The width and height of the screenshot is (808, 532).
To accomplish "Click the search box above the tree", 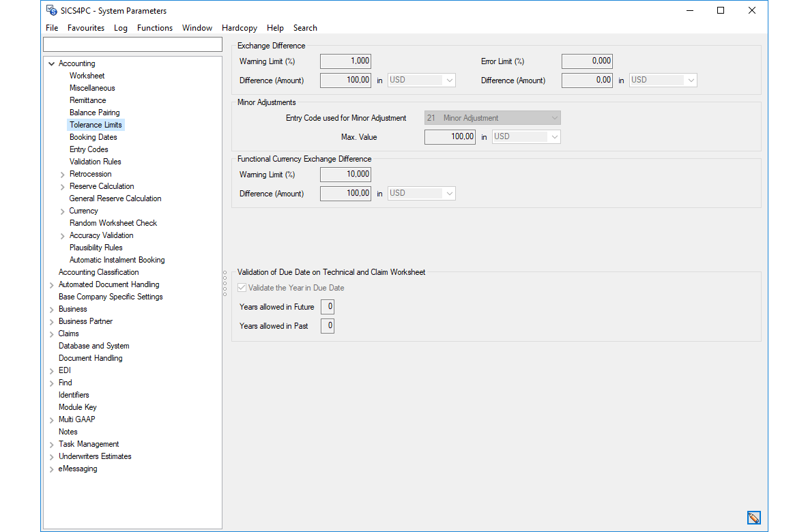I will (x=132, y=44).
